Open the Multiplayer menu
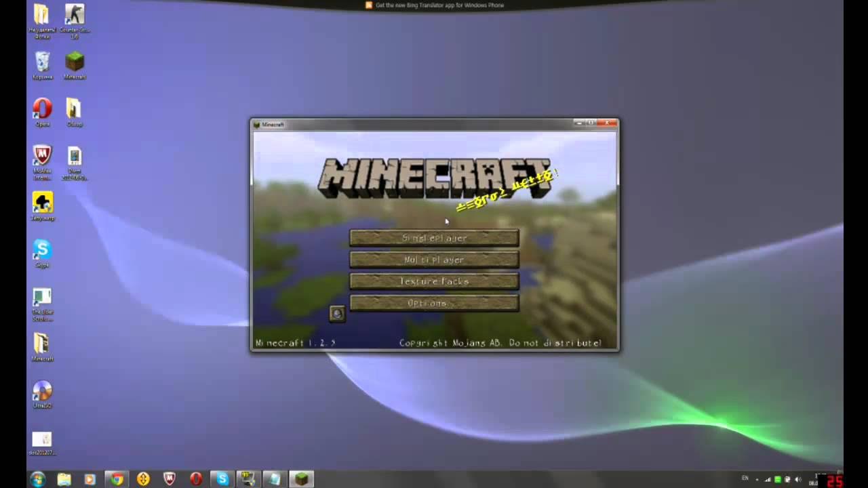Image resolution: width=868 pixels, height=488 pixels. [434, 260]
